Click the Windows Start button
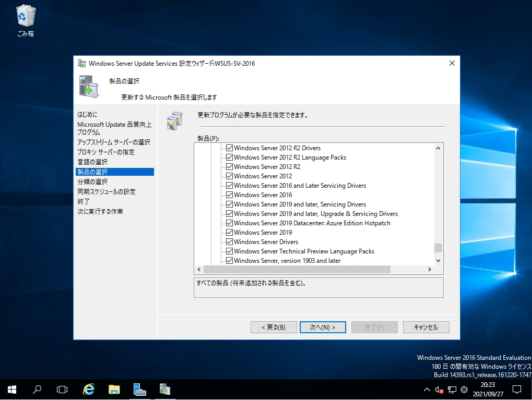Image resolution: width=532 pixels, height=400 pixels. [12, 390]
